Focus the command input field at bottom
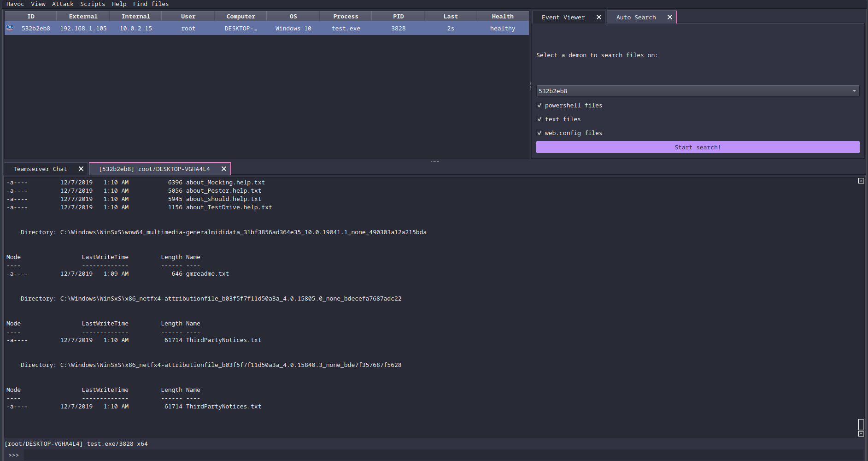The image size is (868, 461). (x=442, y=455)
